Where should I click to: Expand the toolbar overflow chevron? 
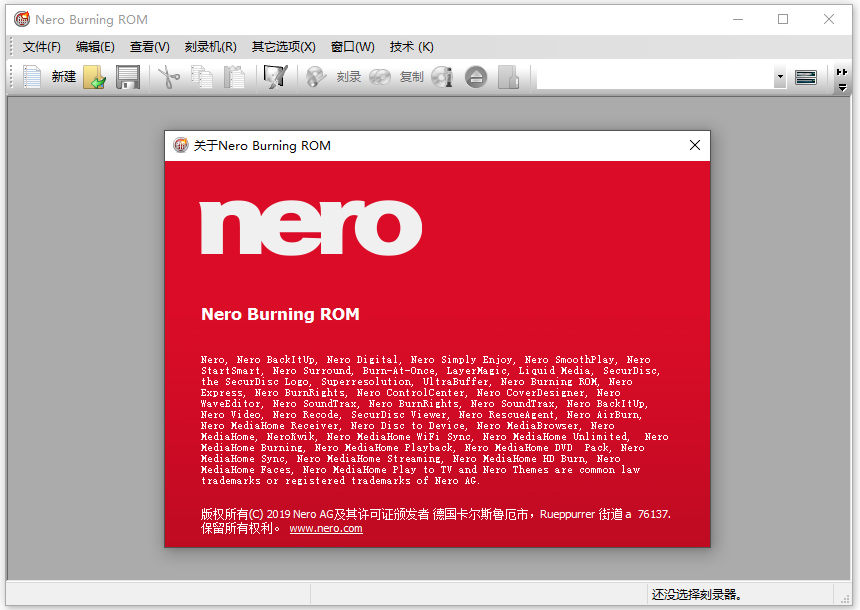pyautogui.click(x=842, y=85)
